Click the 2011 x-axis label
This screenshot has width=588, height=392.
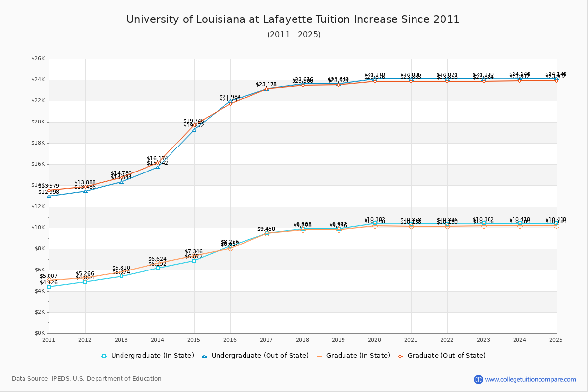click(x=49, y=339)
